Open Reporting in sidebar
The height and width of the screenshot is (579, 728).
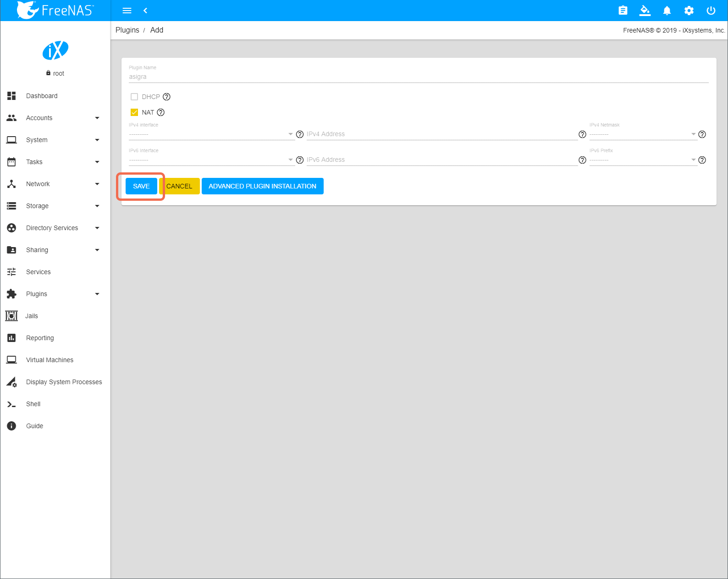tap(55, 338)
